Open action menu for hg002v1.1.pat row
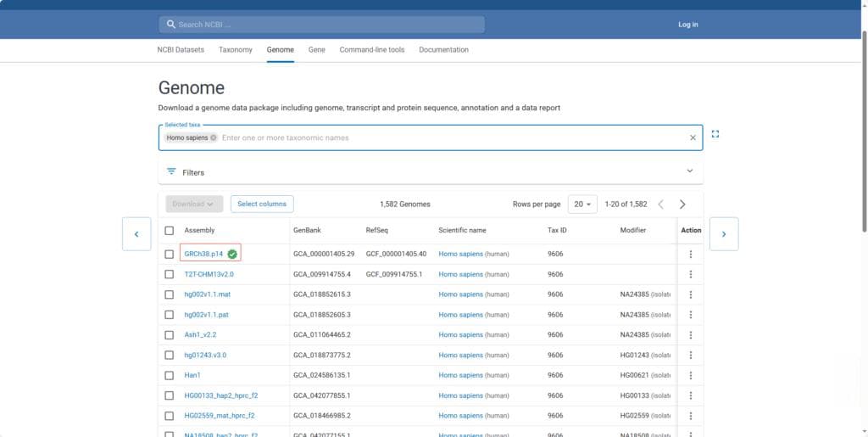This screenshot has width=868, height=437. click(690, 315)
